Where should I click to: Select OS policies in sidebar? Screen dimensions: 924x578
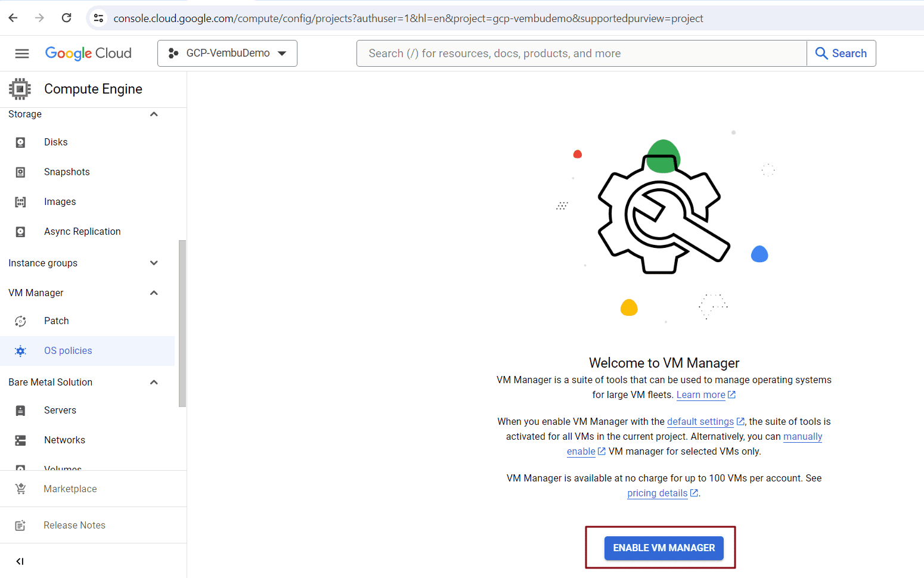(87, 351)
